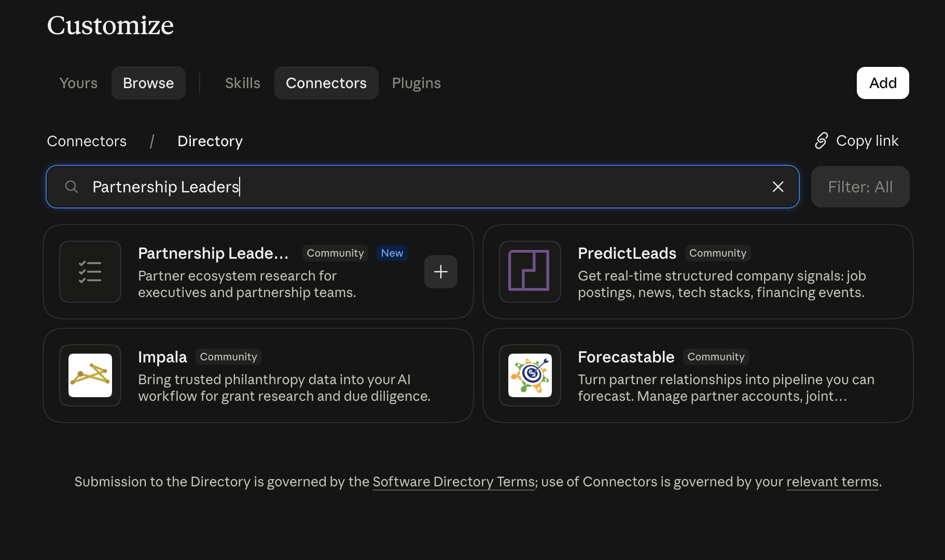Click the Forecastable target logo

tap(530, 375)
